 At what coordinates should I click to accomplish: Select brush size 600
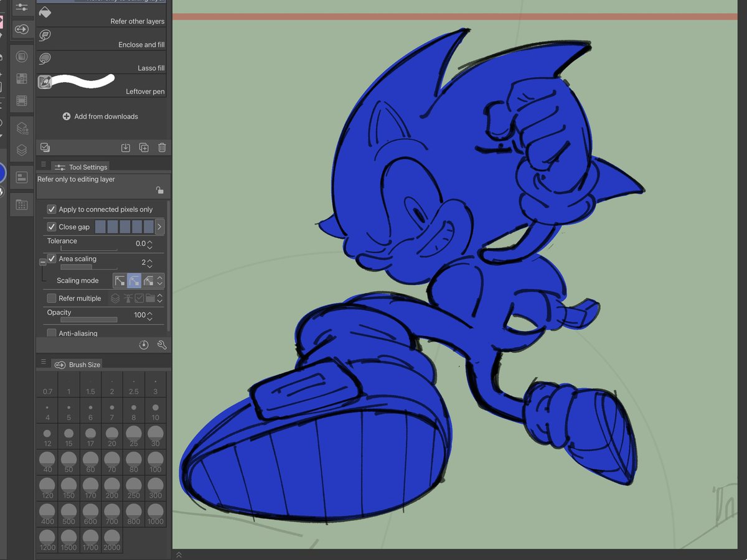90,515
